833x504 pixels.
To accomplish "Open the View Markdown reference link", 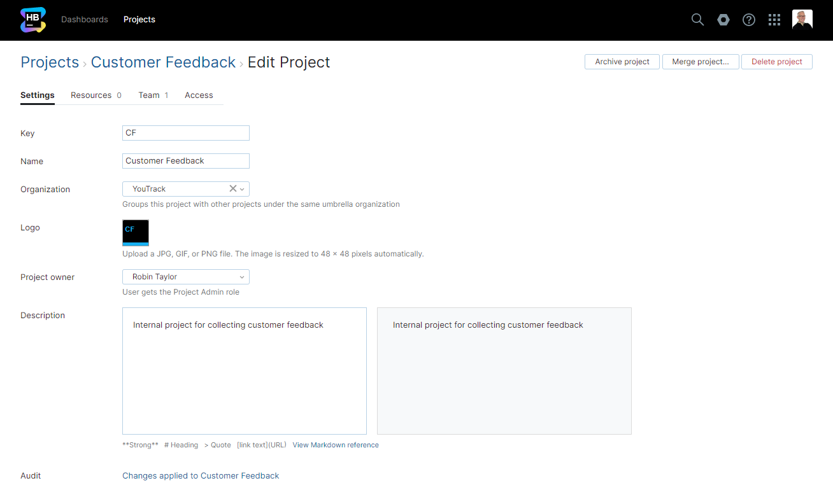I will (336, 445).
